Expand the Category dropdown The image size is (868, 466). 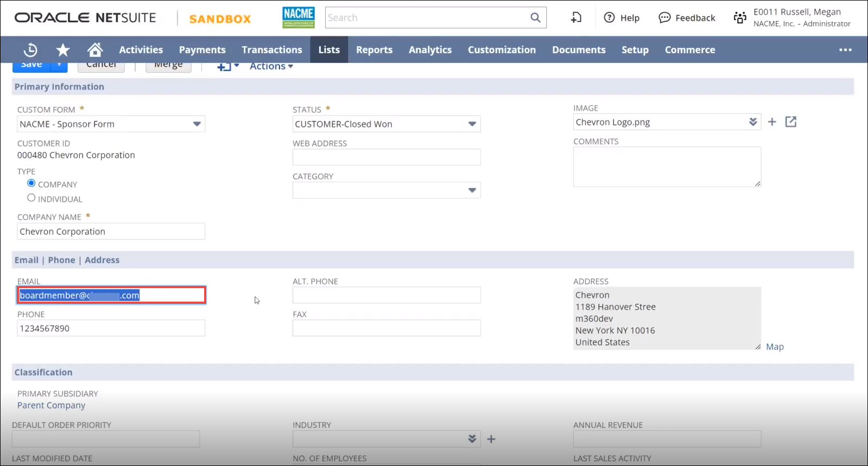(472, 190)
